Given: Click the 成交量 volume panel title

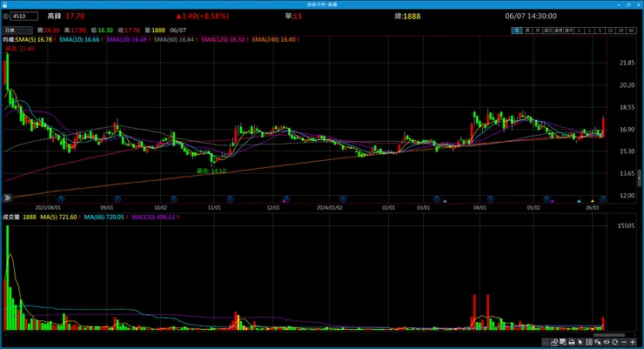Looking at the screenshot, I should tap(11, 218).
